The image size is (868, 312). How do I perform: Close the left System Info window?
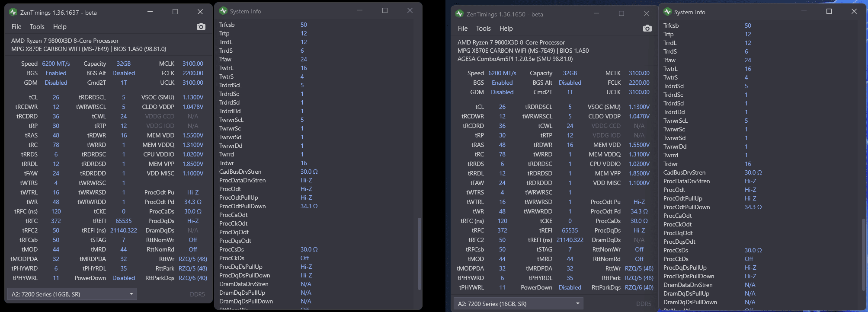410,10
